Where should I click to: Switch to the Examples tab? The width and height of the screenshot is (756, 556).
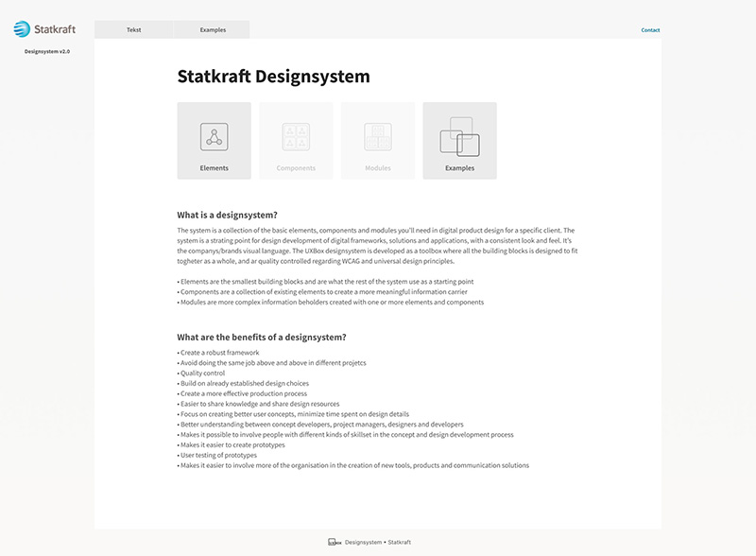213,29
